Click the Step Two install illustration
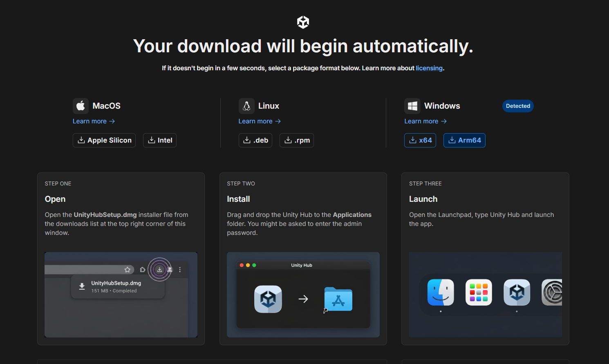The height and width of the screenshot is (364, 609). coord(303,295)
